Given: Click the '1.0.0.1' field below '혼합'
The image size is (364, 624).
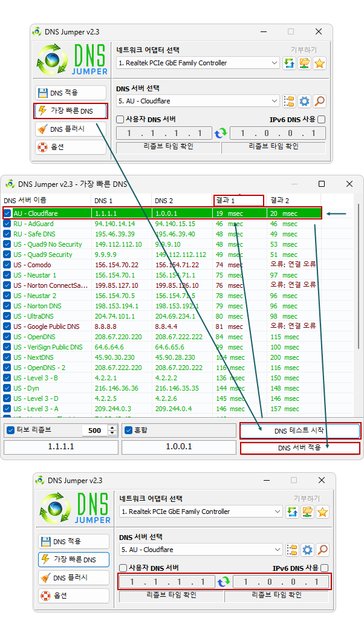Looking at the screenshot, I should 178,447.
